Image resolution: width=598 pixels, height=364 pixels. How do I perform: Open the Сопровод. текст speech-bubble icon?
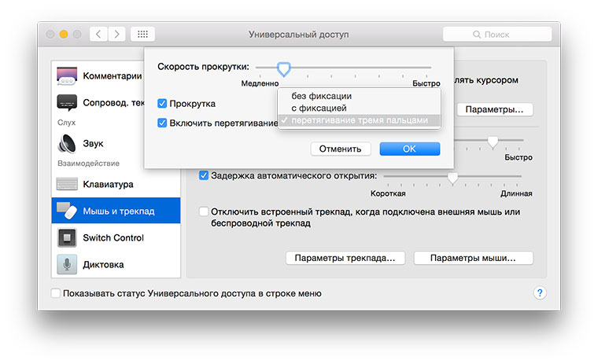67,102
